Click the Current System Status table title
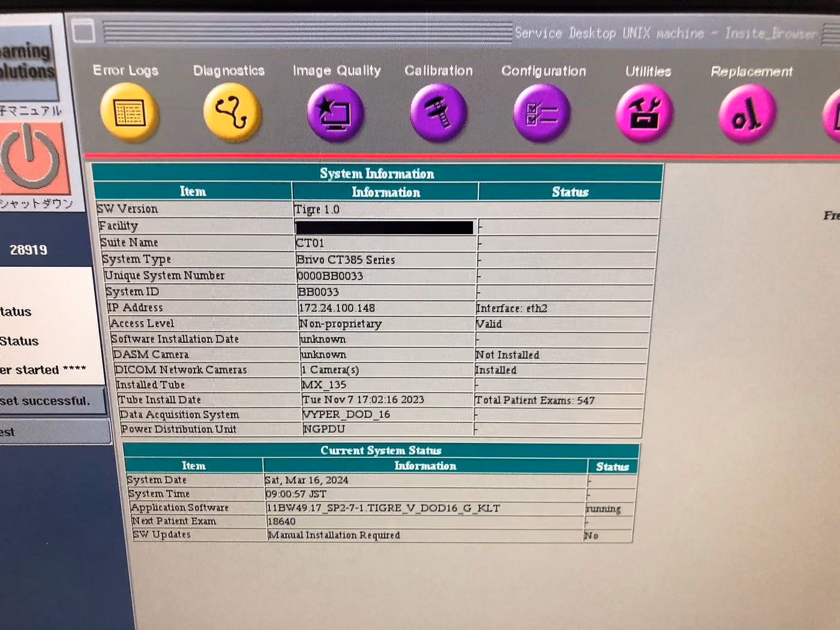840x630 pixels. [381, 450]
